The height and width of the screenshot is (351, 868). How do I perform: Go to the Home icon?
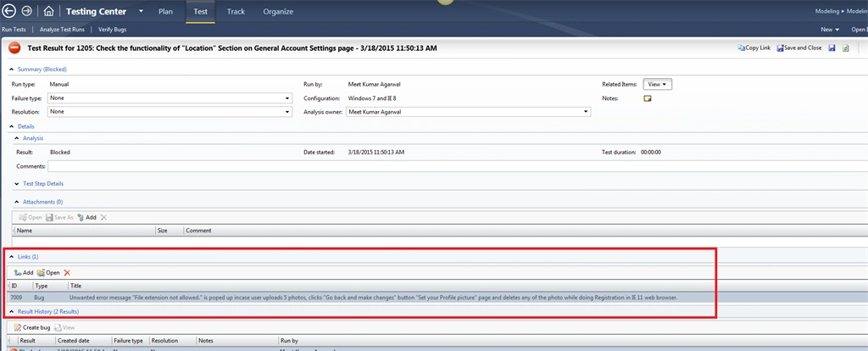[x=48, y=11]
